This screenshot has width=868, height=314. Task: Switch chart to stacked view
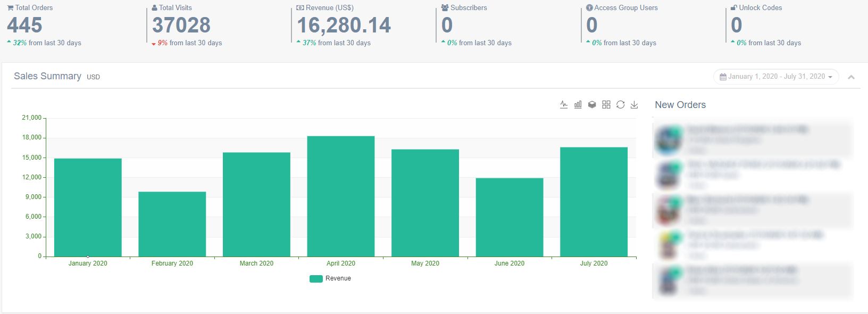pos(592,105)
